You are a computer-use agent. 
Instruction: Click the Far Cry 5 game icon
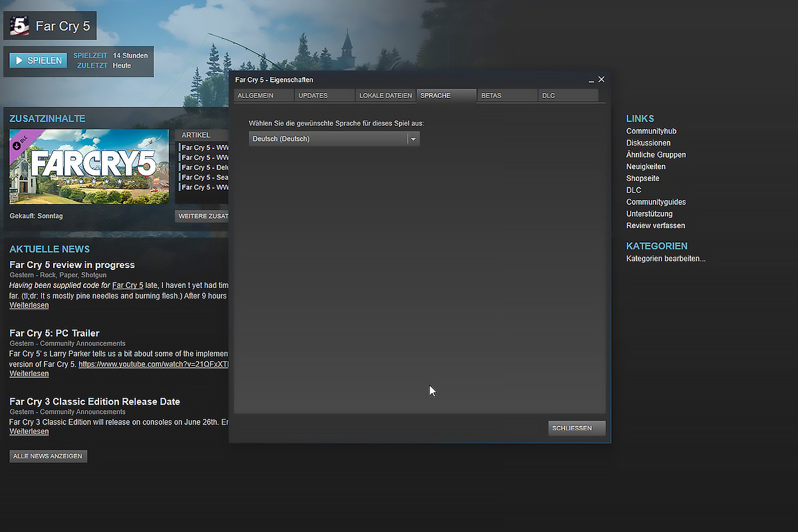(20, 26)
